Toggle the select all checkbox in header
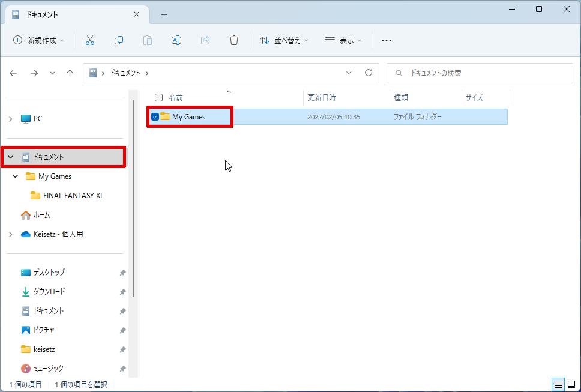 click(x=159, y=97)
